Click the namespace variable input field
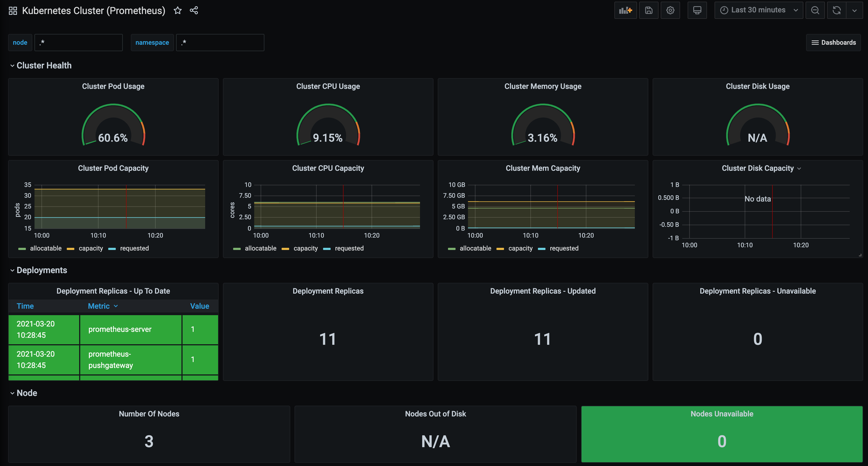The image size is (868, 466). coord(220,43)
